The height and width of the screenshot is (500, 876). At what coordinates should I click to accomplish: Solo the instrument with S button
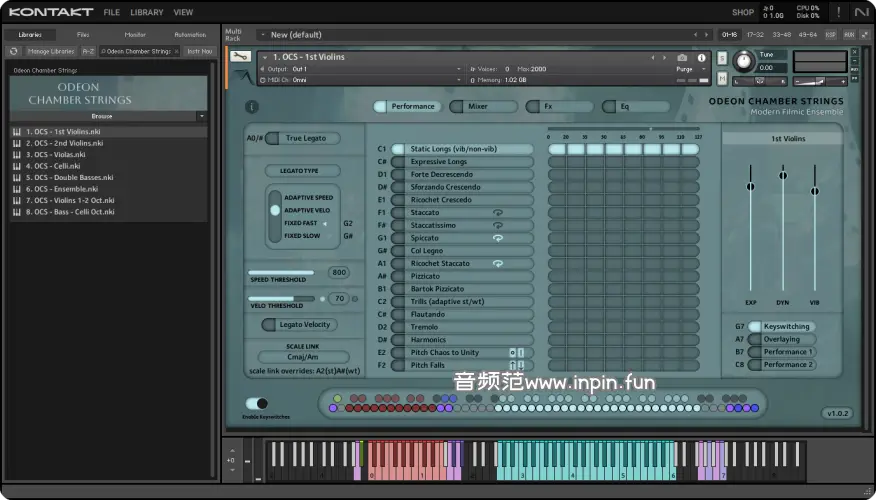(721, 57)
